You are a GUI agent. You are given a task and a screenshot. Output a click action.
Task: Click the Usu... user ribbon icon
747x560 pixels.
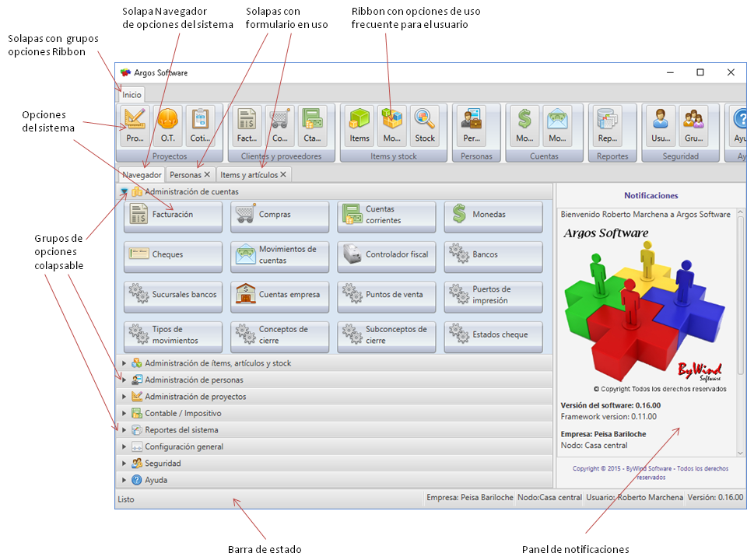tap(661, 125)
